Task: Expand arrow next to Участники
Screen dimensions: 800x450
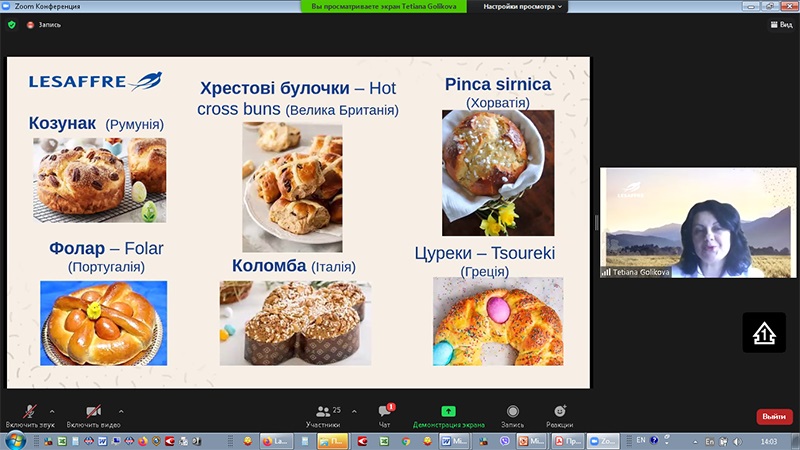Action: tap(354, 410)
